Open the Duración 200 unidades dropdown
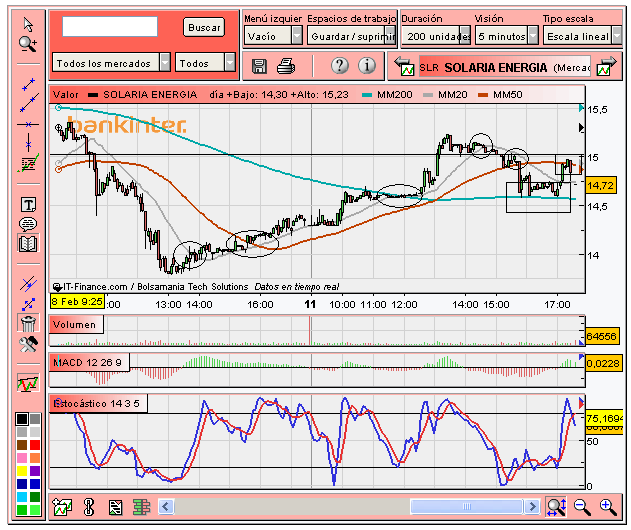Screen dimensions: 631x530 coord(436,36)
